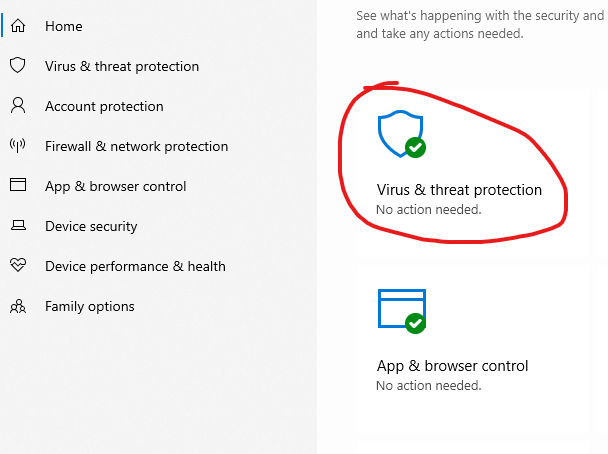Select Family options from sidebar
Screen dimensions: 608x454
click(90, 306)
